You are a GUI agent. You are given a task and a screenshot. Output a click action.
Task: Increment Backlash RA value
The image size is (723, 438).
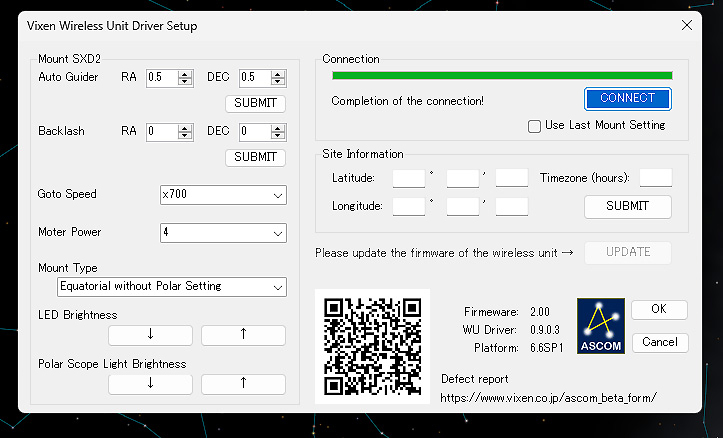185,129
